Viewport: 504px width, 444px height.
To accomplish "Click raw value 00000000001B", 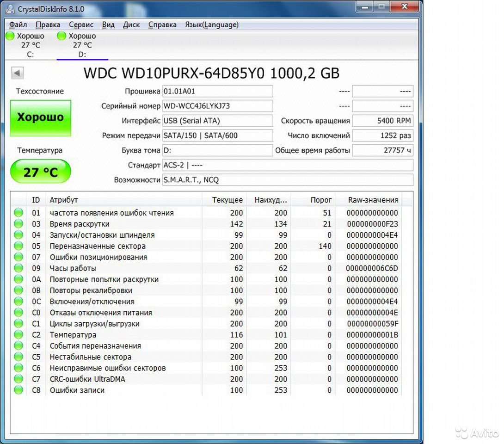I will 372,335.
